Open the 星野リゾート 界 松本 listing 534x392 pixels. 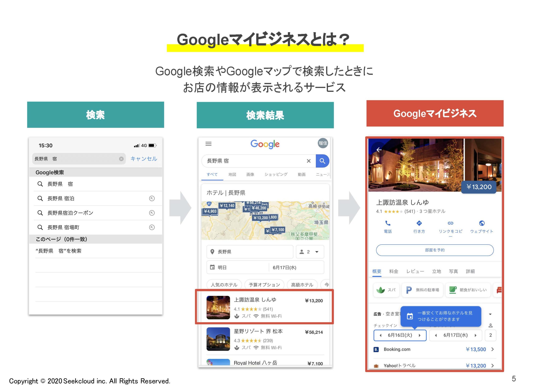[265, 339]
